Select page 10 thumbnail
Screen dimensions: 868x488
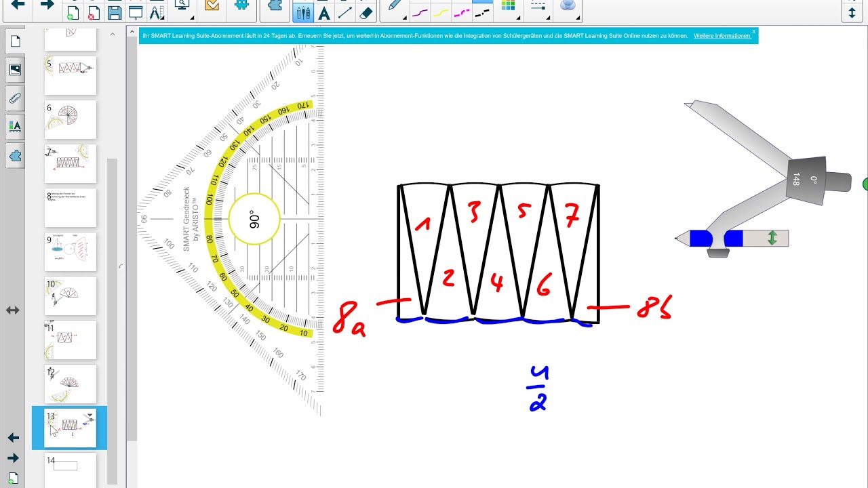pos(71,296)
